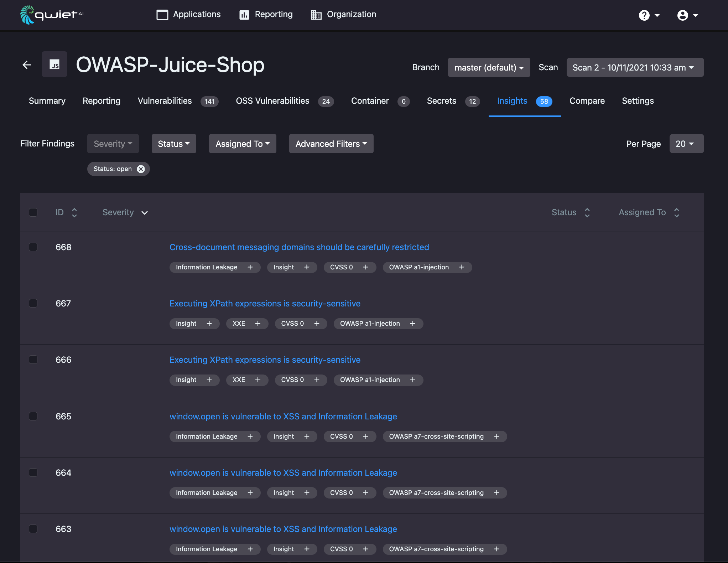
Task: Click plus on OWASP a1-injection tag in row 668
Action: [x=462, y=267]
